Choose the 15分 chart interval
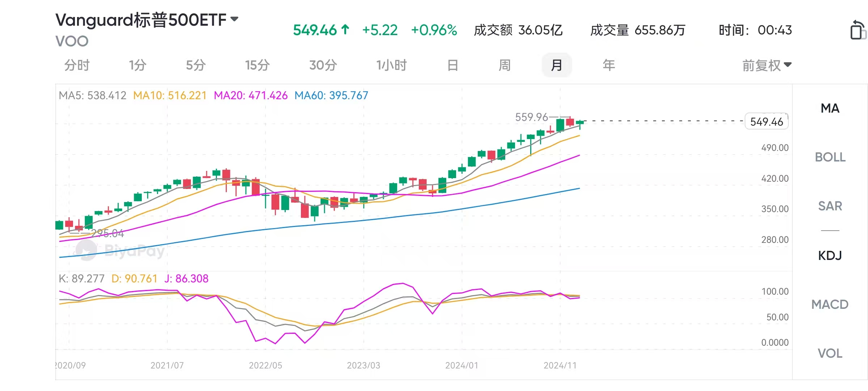The width and height of the screenshot is (868, 391). tap(257, 66)
